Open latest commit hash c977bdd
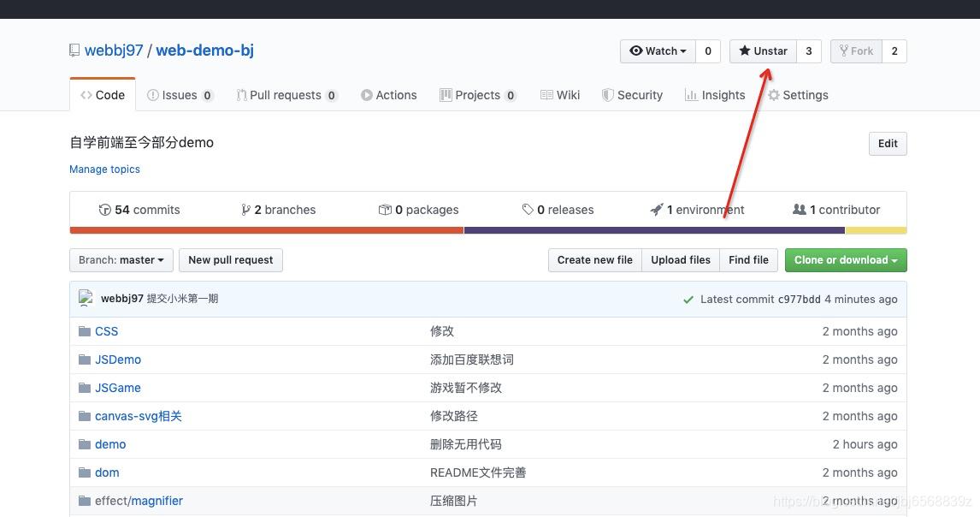Image resolution: width=980 pixels, height=517 pixels. [x=799, y=300]
